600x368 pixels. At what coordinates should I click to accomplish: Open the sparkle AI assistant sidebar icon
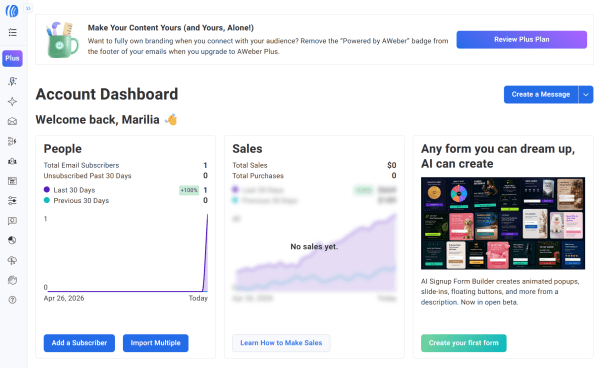pos(12,101)
